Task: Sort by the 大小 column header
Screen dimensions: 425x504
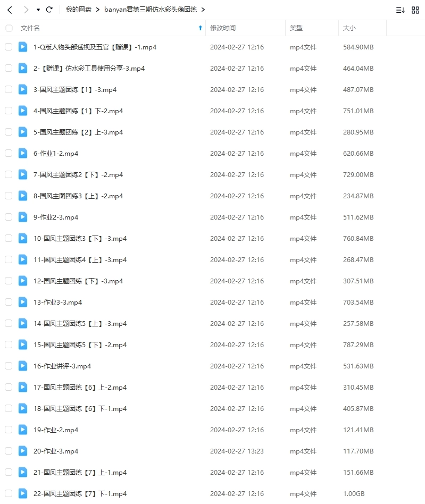Action: tap(349, 28)
